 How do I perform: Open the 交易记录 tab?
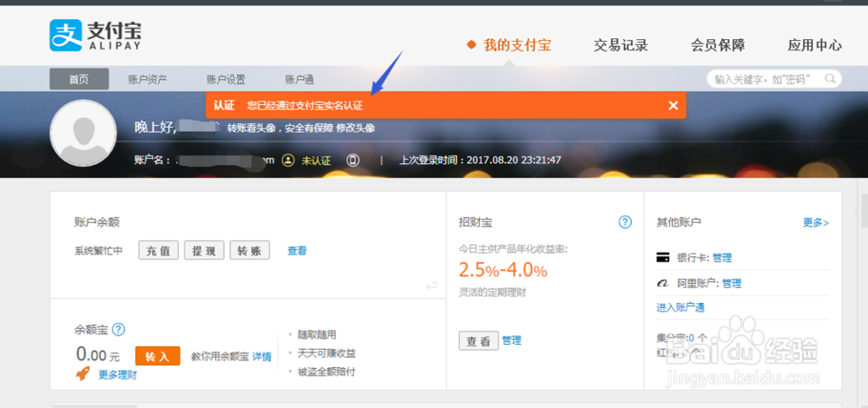click(621, 45)
